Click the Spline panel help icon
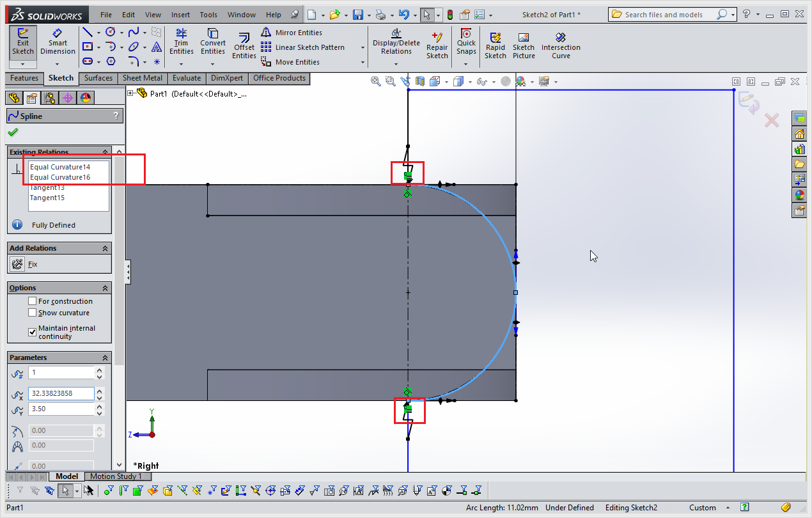 116,116
